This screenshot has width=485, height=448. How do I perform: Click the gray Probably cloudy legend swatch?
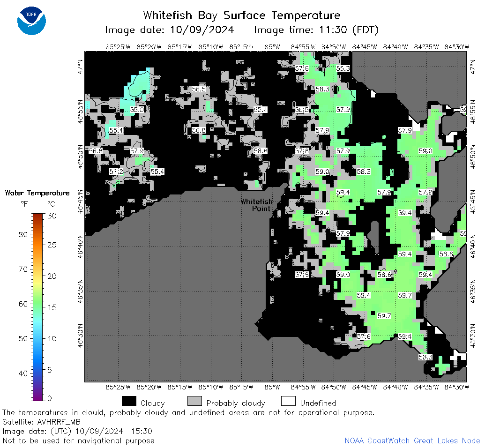(x=195, y=401)
